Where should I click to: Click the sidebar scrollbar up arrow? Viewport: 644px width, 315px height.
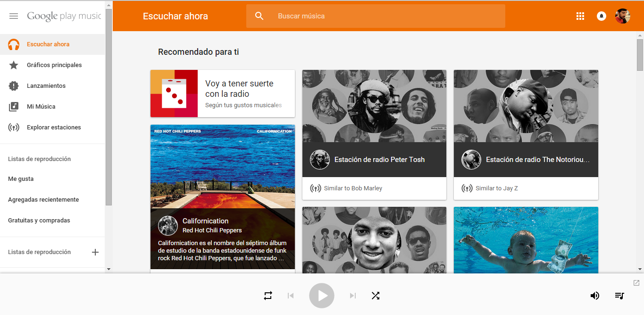coord(109,5)
